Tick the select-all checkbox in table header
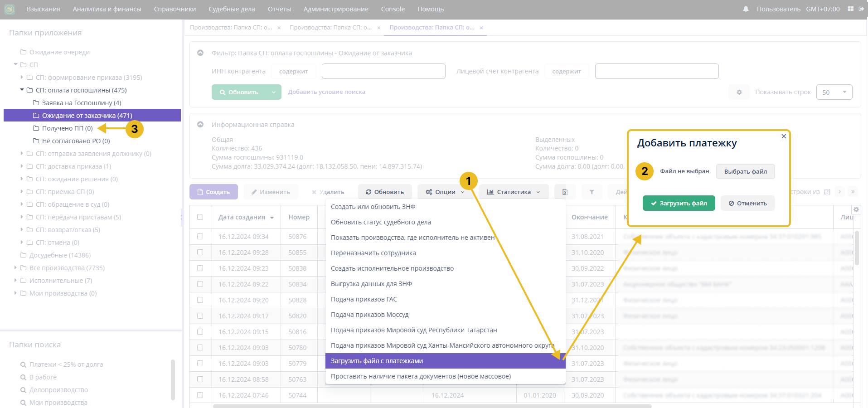This screenshot has height=408, width=868. pos(200,217)
